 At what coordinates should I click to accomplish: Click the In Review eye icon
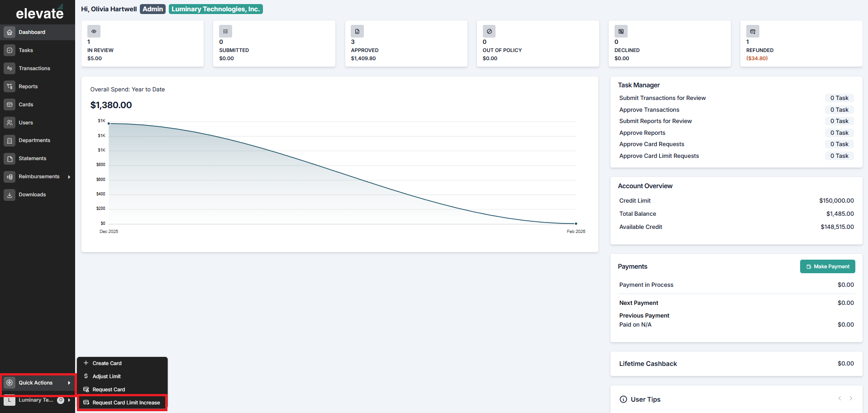pos(94,31)
